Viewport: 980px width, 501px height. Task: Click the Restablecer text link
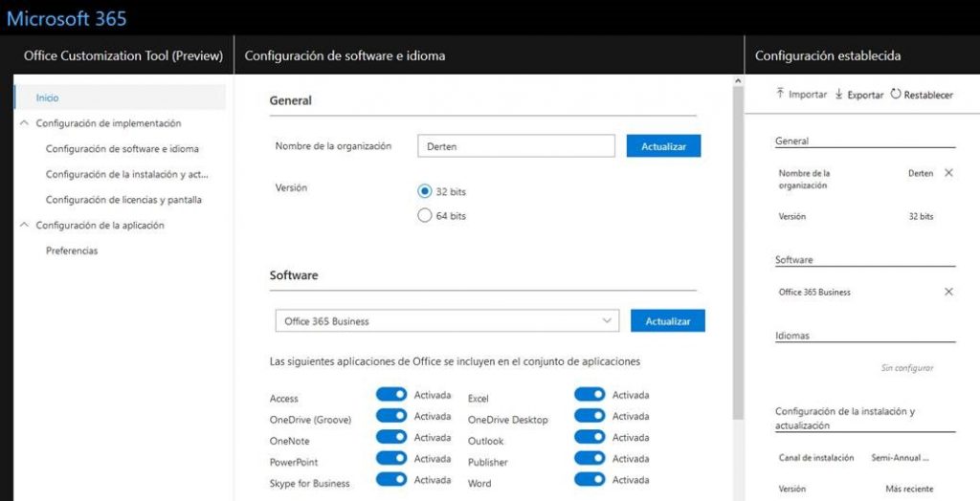pyautogui.click(x=928, y=95)
